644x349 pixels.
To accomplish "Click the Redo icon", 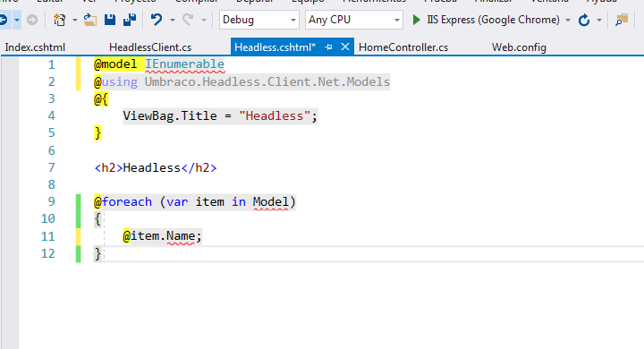I will point(188,20).
